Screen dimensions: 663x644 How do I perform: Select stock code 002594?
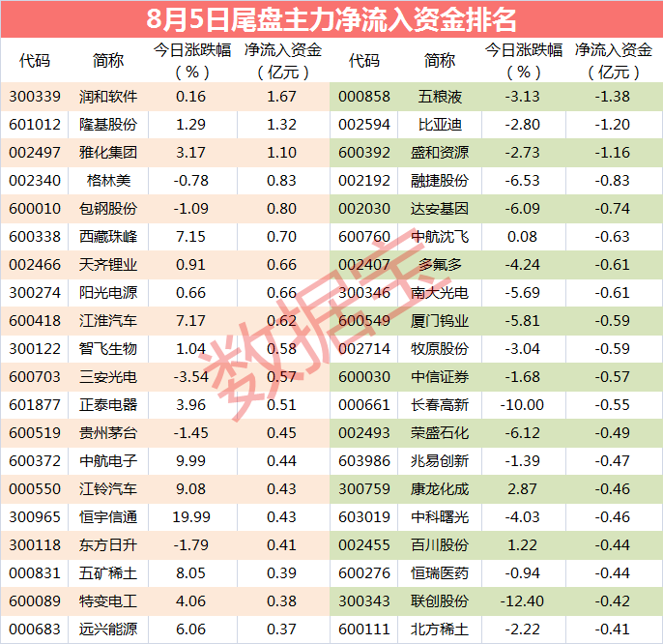coord(364,125)
